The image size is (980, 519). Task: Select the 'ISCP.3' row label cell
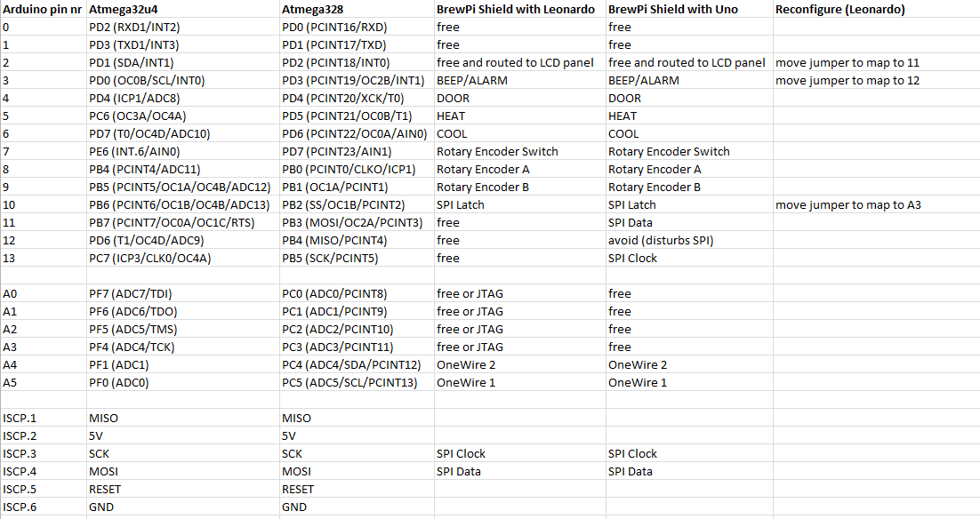(x=43, y=453)
